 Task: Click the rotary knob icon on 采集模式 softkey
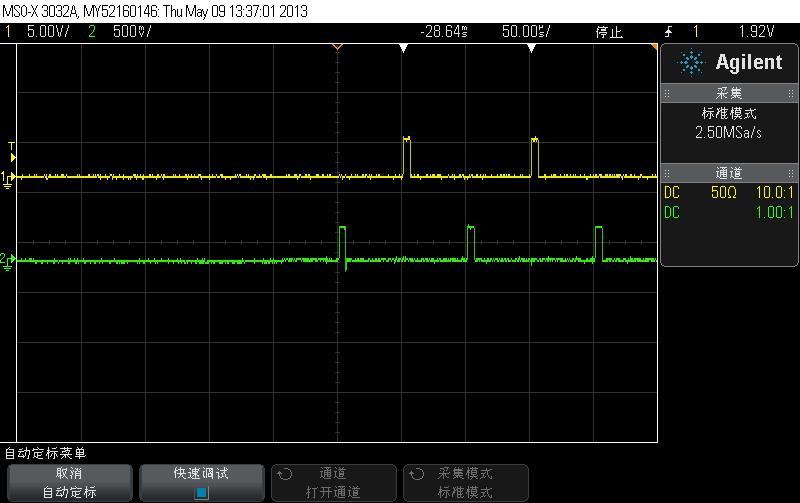tap(417, 474)
